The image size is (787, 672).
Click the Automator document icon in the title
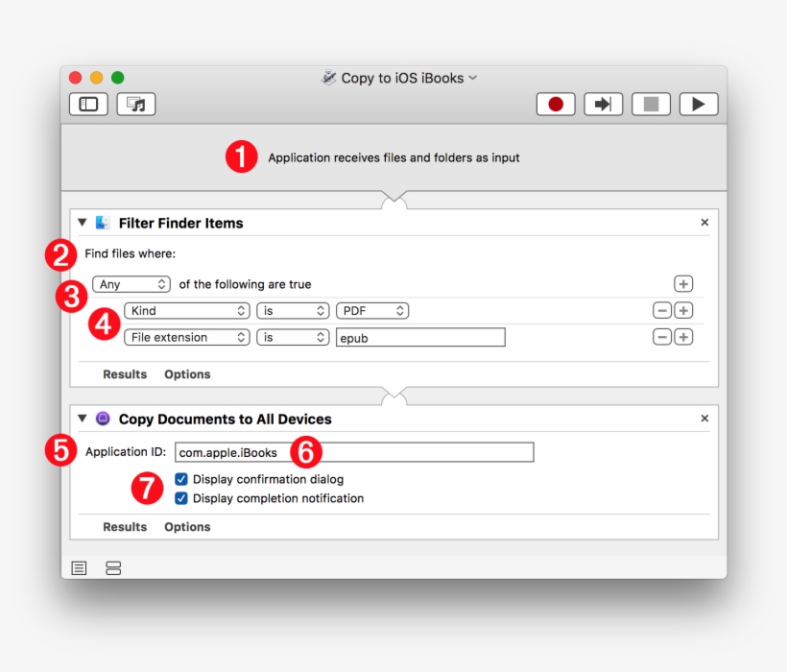pos(329,78)
